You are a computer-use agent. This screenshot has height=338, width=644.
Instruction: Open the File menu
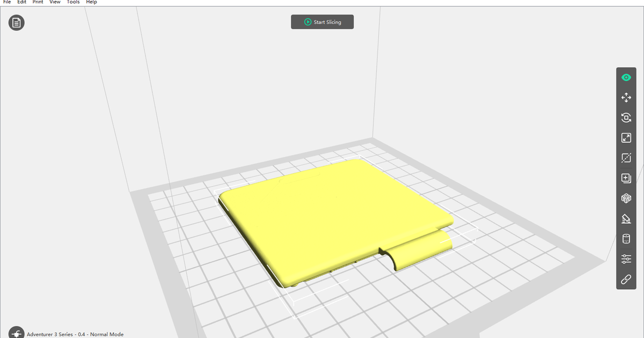(6, 2)
